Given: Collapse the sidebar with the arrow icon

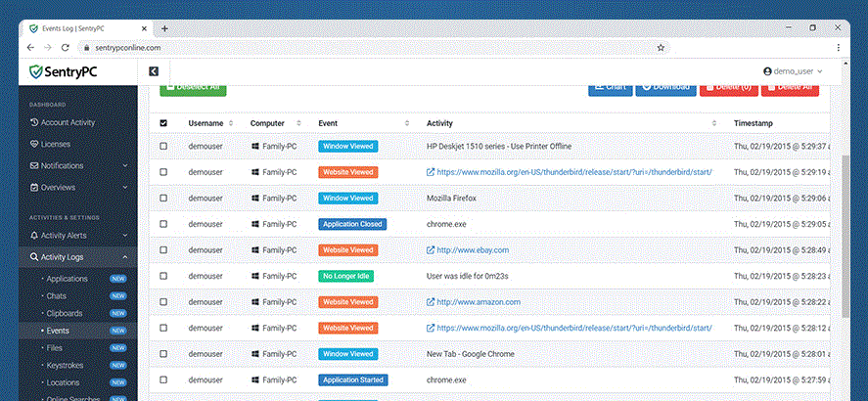Looking at the screenshot, I should pos(154,71).
